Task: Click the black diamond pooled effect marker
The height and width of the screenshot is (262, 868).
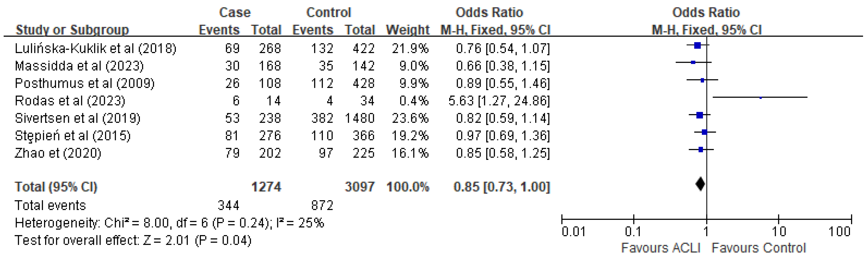Action: [x=700, y=184]
